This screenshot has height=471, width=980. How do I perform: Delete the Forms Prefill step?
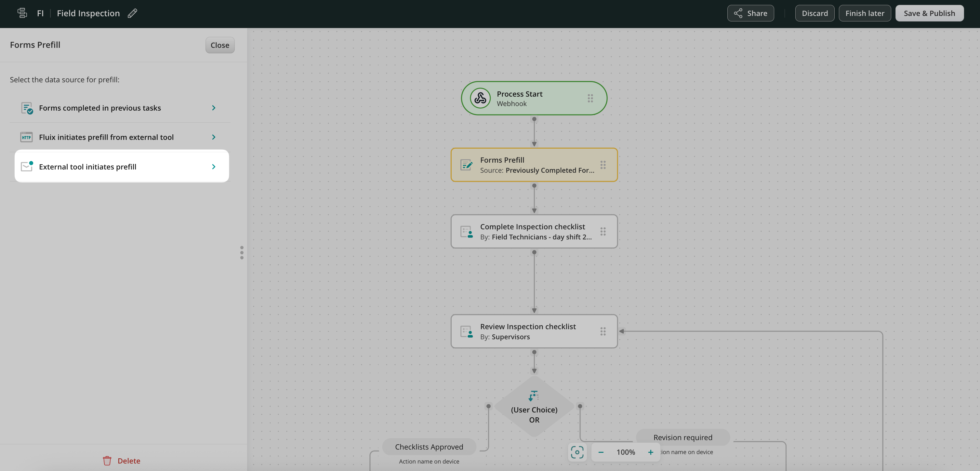coord(122,461)
